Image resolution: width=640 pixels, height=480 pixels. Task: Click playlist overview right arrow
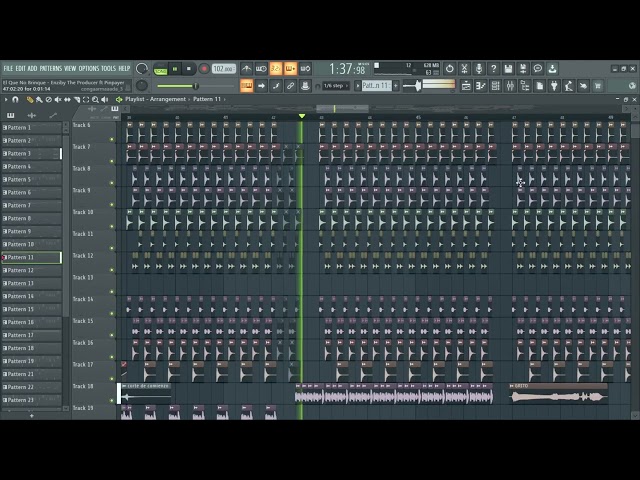[625, 109]
